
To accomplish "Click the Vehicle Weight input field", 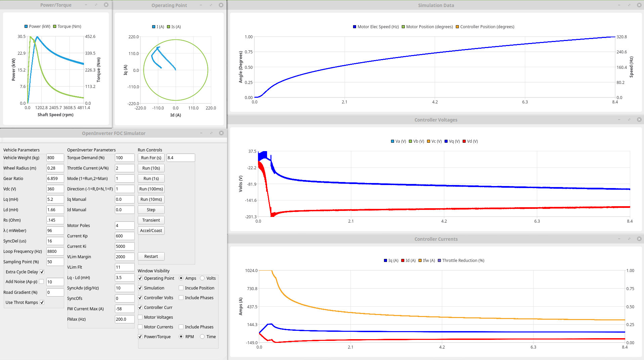I will [x=55, y=157].
